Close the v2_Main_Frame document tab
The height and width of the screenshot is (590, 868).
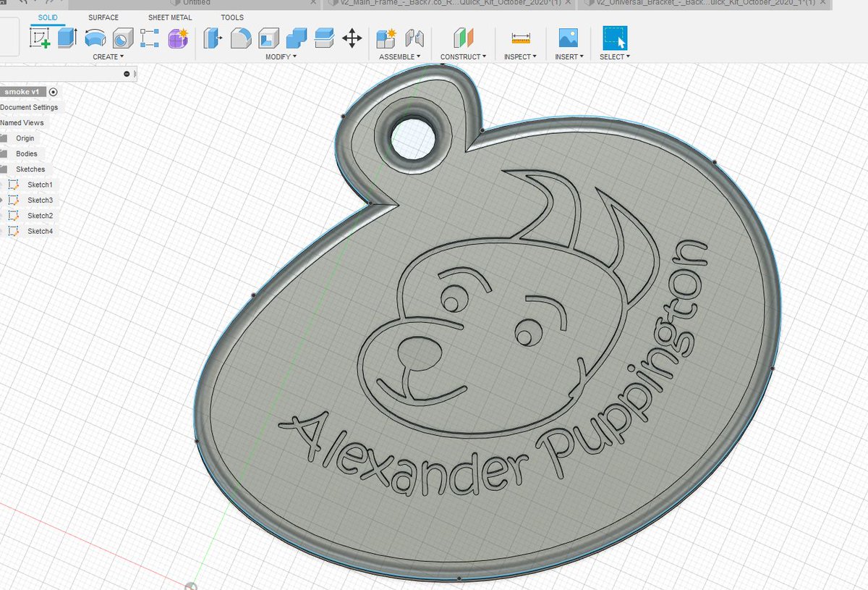(x=569, y=3)
